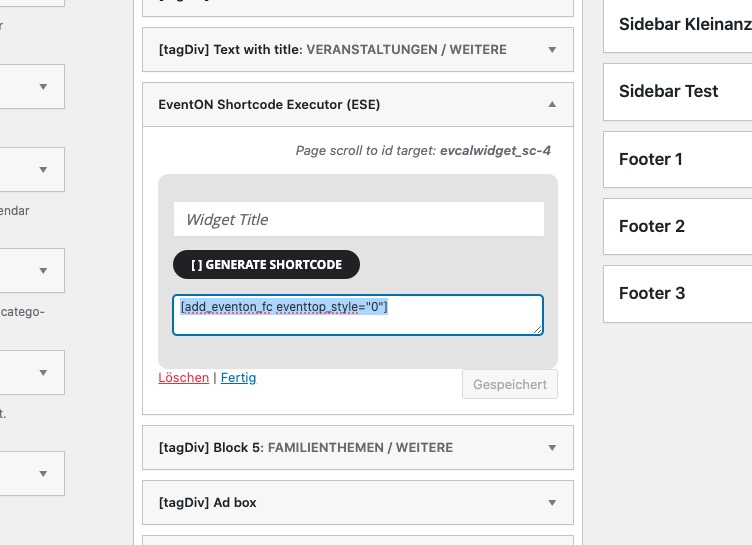Open the Footer 2 widget area

click(x=677, y=226)
